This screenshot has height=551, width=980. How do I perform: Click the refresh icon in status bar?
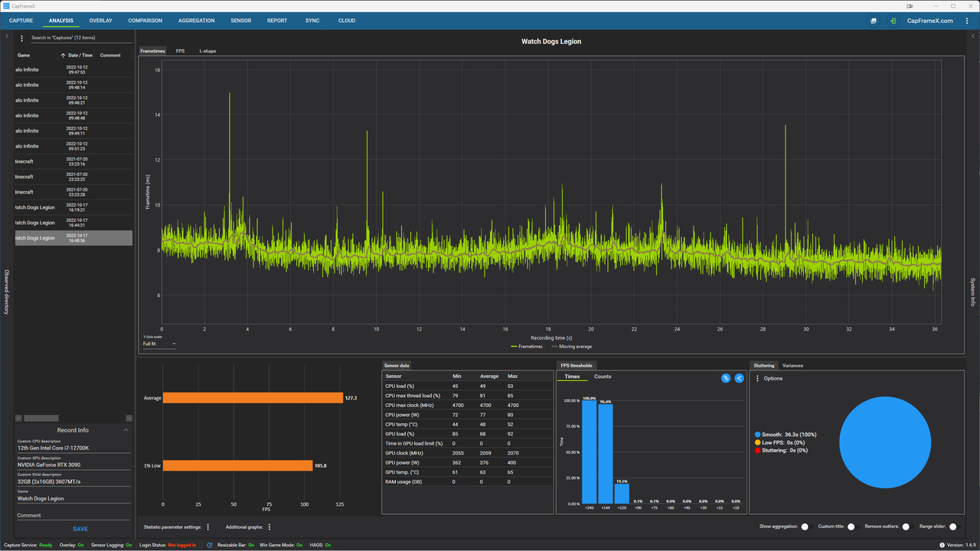(x=210, y=545)
